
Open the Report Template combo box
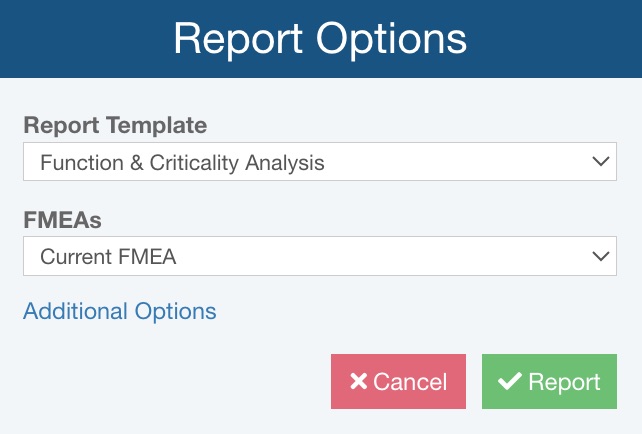click(x=320, y=161)
